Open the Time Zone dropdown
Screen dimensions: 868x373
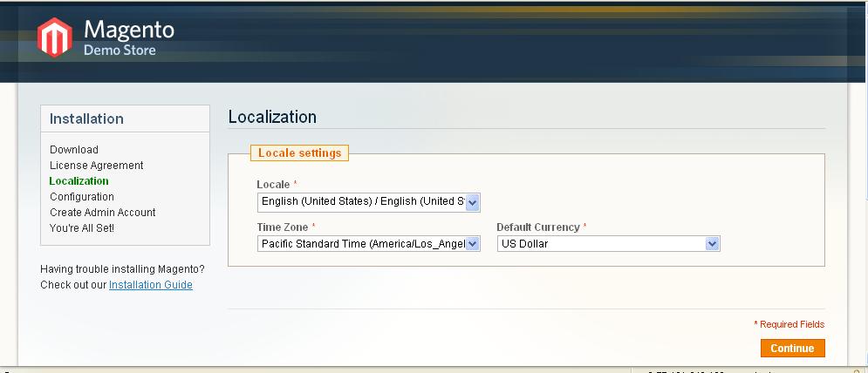[369, 243]
